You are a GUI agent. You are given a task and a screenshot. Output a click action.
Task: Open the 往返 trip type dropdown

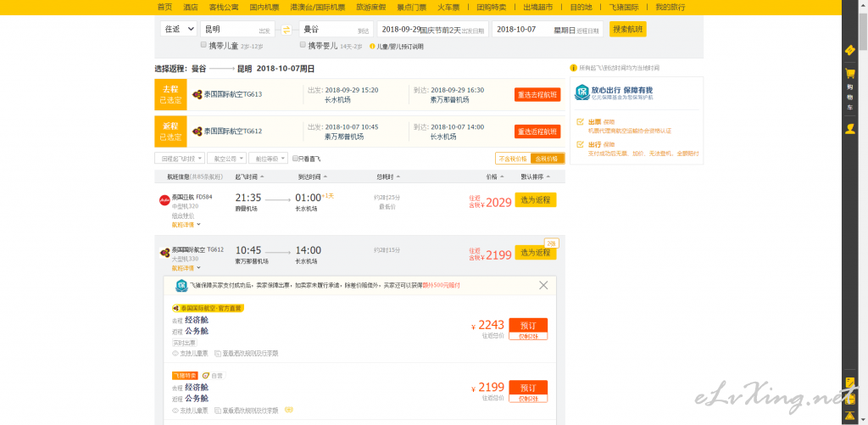pyautogui.click(x=178, y=30)
